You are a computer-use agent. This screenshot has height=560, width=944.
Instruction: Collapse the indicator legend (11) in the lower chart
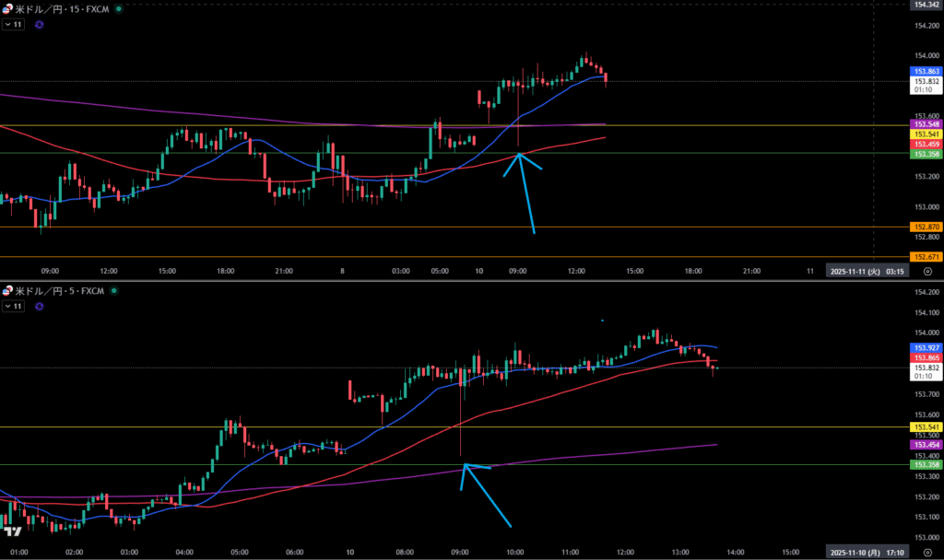click(13, 308)
